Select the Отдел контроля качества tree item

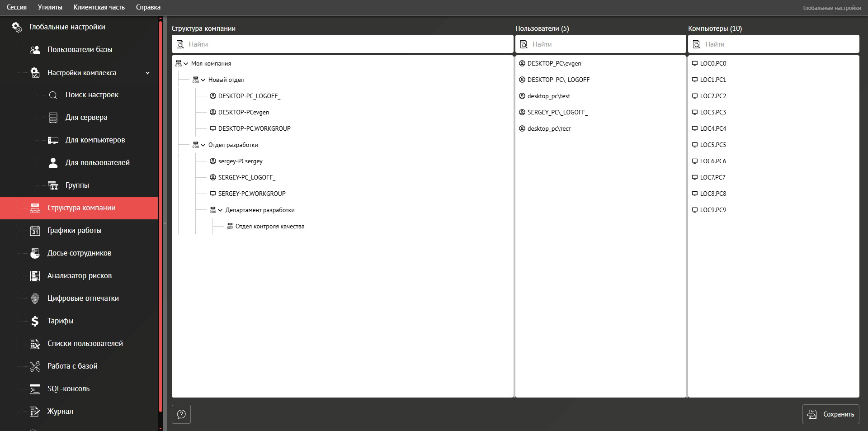(x=269, y=227)
